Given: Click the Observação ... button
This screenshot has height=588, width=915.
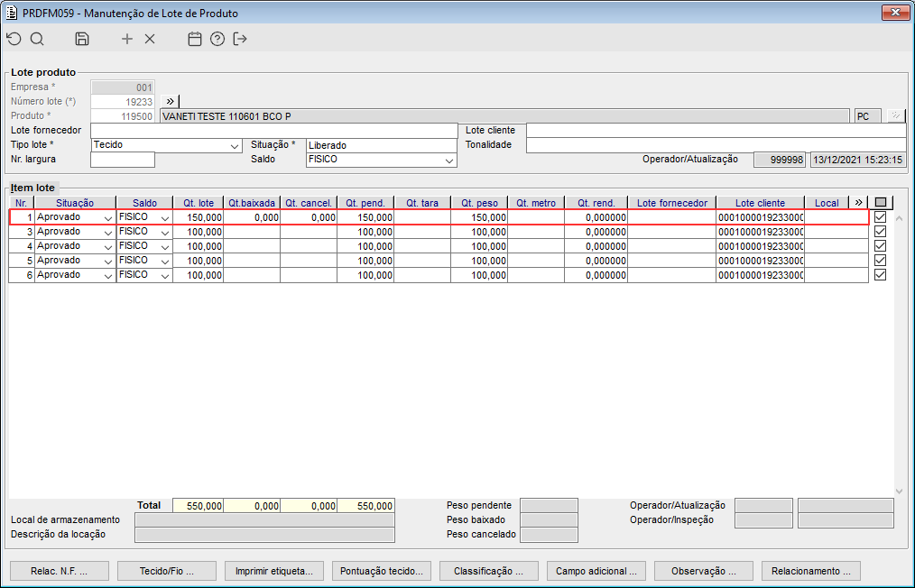Looking at the screenshot, I should click(704, 571).
